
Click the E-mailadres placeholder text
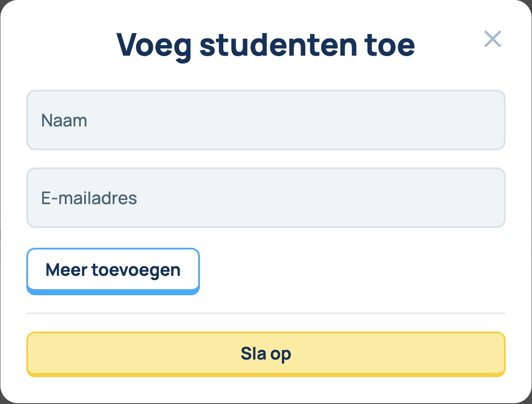pos(89,198)
